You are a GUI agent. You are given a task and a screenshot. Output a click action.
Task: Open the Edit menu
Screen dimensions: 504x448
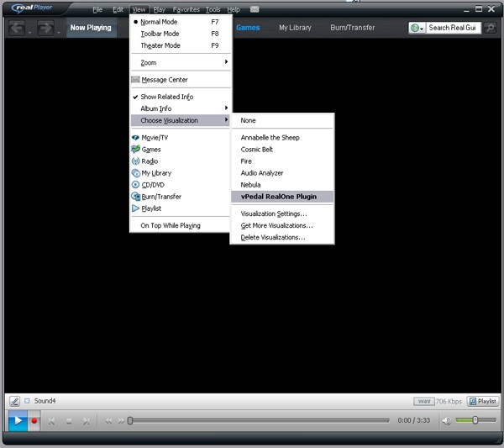[118, 9]
